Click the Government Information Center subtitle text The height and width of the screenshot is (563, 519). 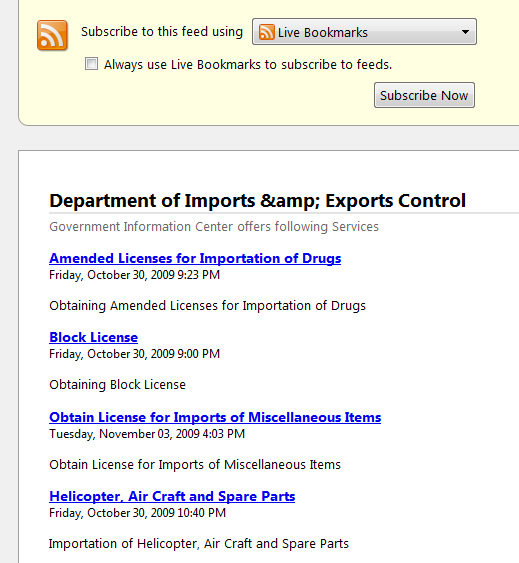[214, 227]
